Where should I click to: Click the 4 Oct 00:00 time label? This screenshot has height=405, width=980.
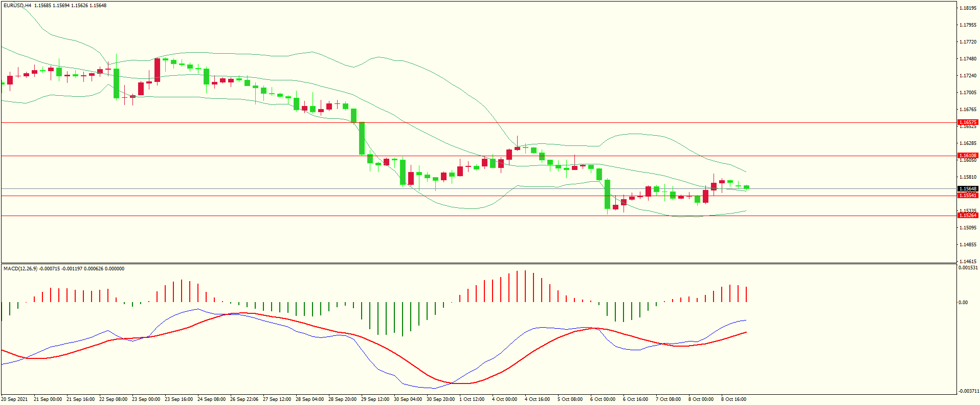504,399
